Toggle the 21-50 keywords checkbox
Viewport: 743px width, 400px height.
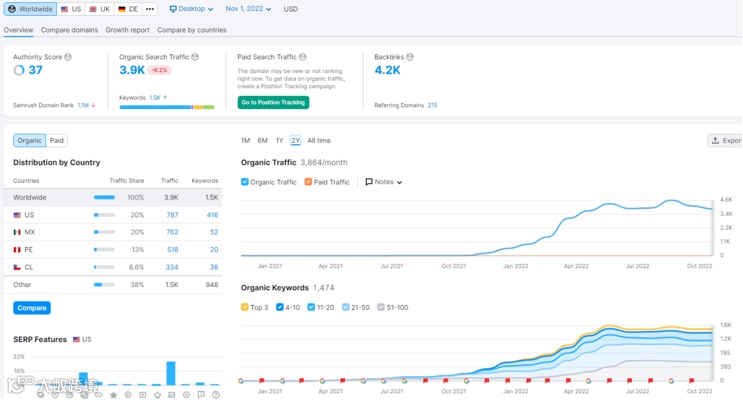point(345,307)
